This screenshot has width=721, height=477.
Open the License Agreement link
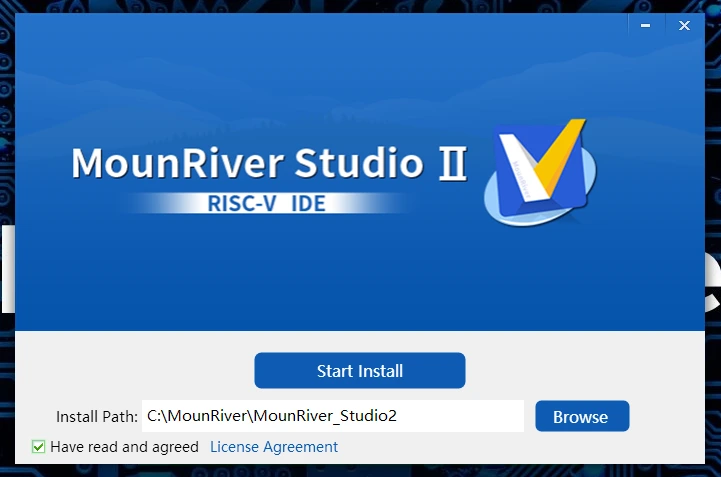274,447
